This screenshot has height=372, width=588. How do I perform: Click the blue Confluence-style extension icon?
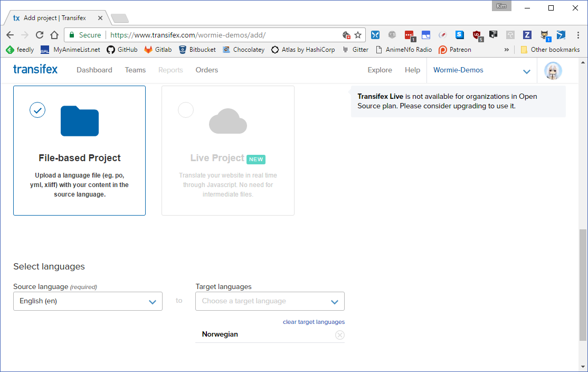click(x=375, y=35)
